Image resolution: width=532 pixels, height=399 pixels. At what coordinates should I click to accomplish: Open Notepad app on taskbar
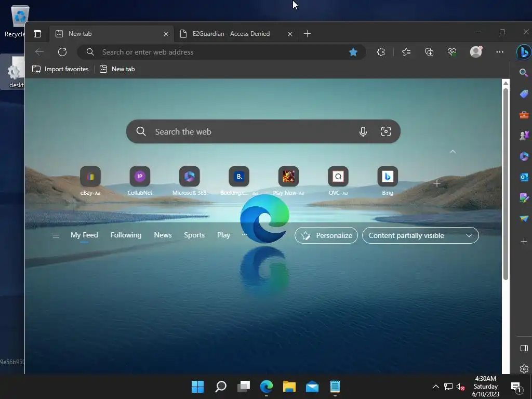[x=335, y=387]
